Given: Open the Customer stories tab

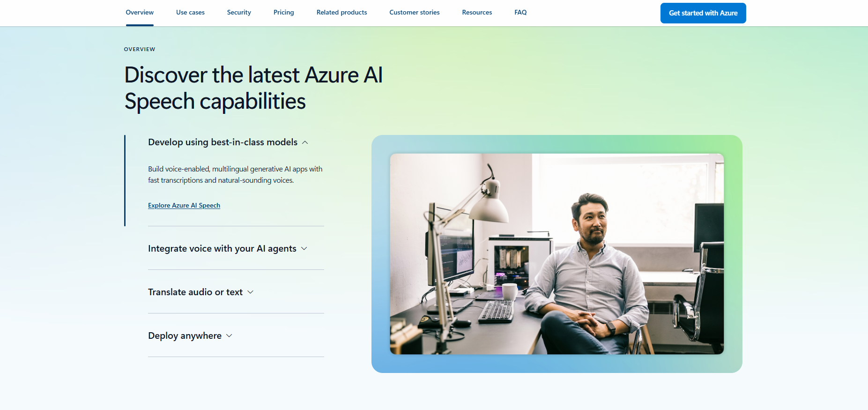Looking at the screenshot, I should pyautogui.click(x=415, y=13).
